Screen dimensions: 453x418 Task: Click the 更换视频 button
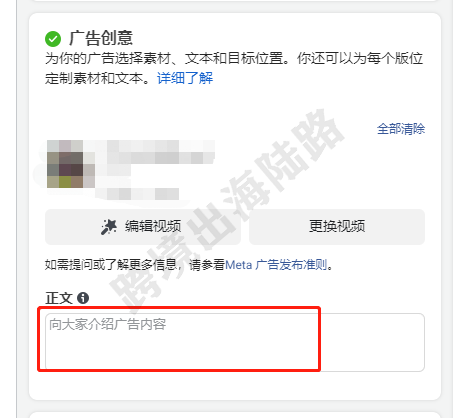(337, 227)
